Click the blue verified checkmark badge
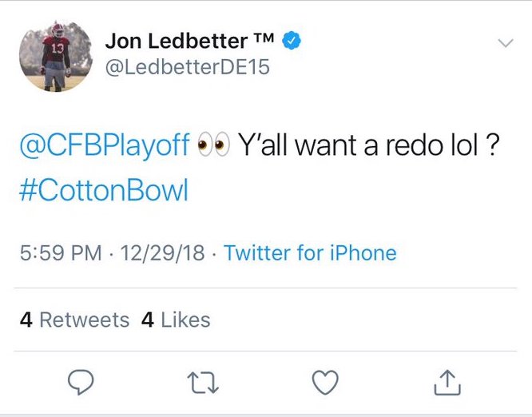Screen dimensions: 532x417 (292, 41)
